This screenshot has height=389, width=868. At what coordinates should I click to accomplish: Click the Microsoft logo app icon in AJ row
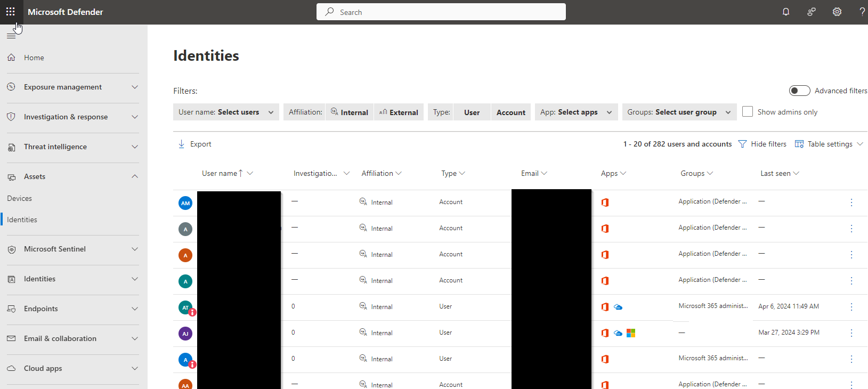point(631,333)
